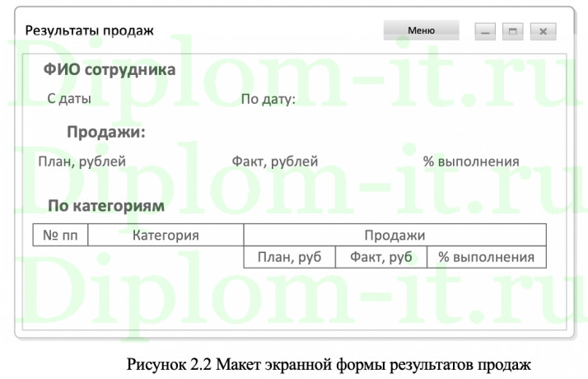Minimize the Результаты продаж window

coord(486,31)
